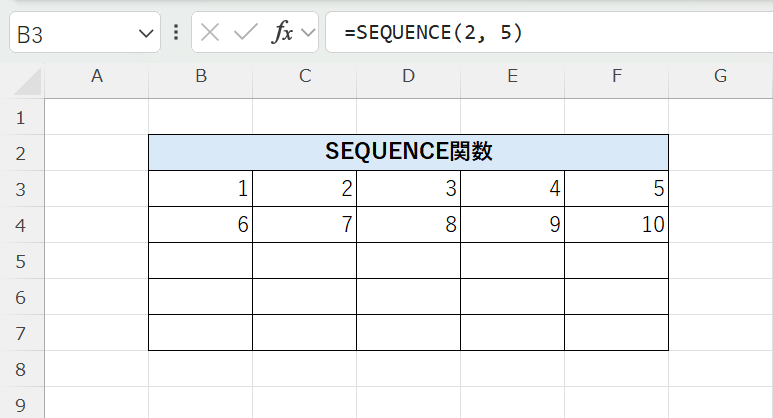The width and height of the screenshot is (773, 418).
Task: Select row 1 header
Action: pos(21,117)
